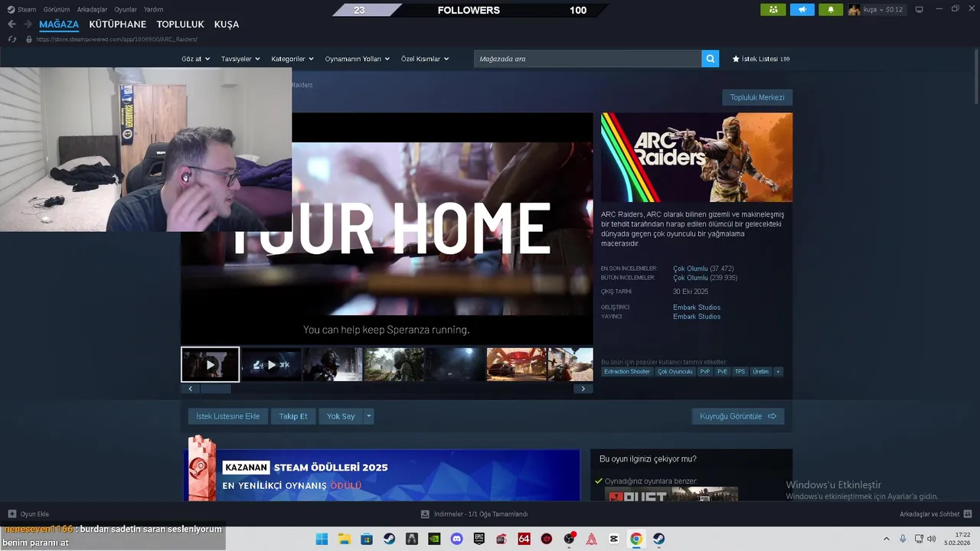Switch to KÜTÜPHANE tab
The width and height of the screenshot is (980, 551).
117,24
